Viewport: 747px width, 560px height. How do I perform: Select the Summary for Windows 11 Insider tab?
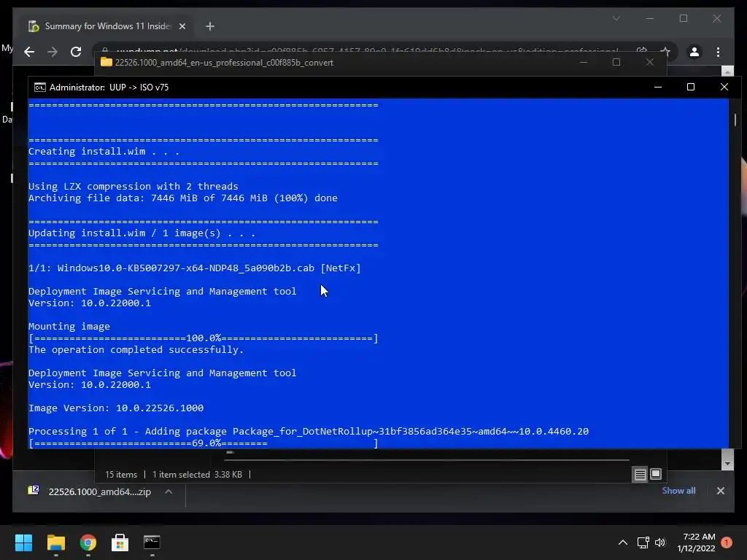[x=107, y=26]
